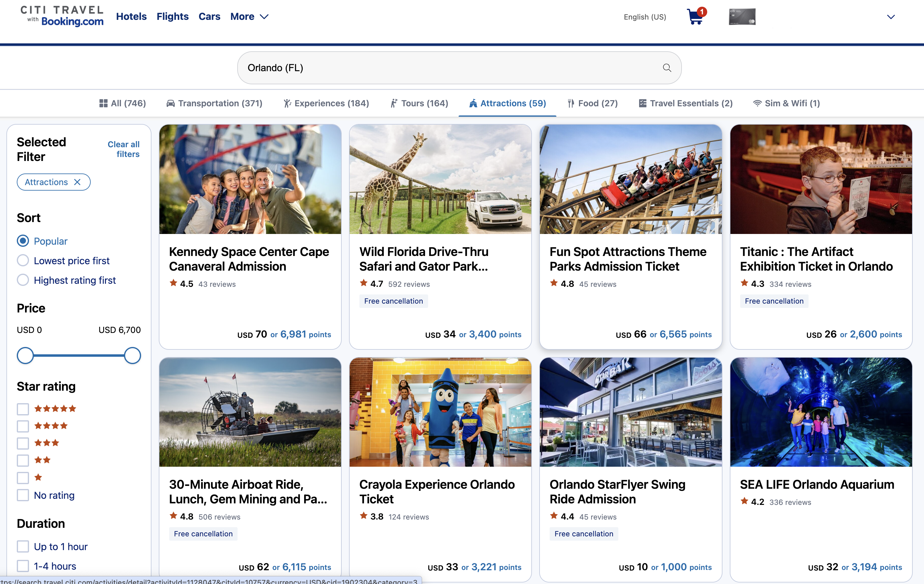The height and width of the screenshot is (584, 924).
Task: Check the No rating filter
Action: click(23, 495)
